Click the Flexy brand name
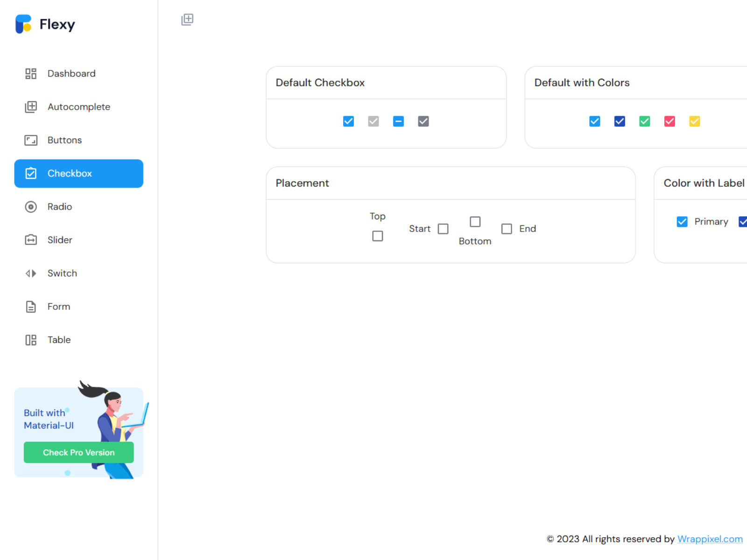This screenshot has height=560, width=747. coord(57,24)
